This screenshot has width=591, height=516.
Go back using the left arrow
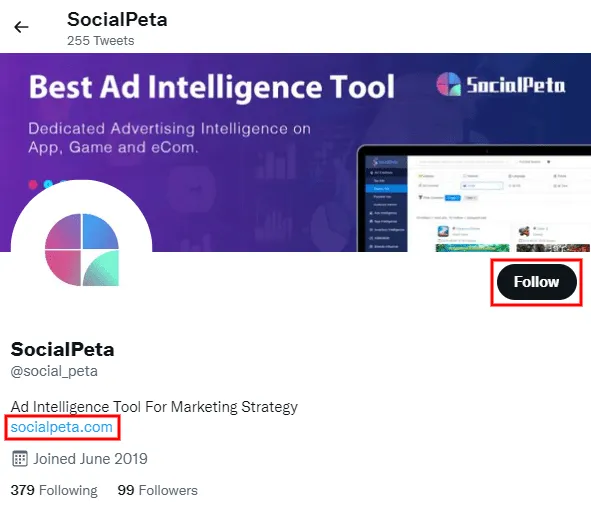point(21,27)
